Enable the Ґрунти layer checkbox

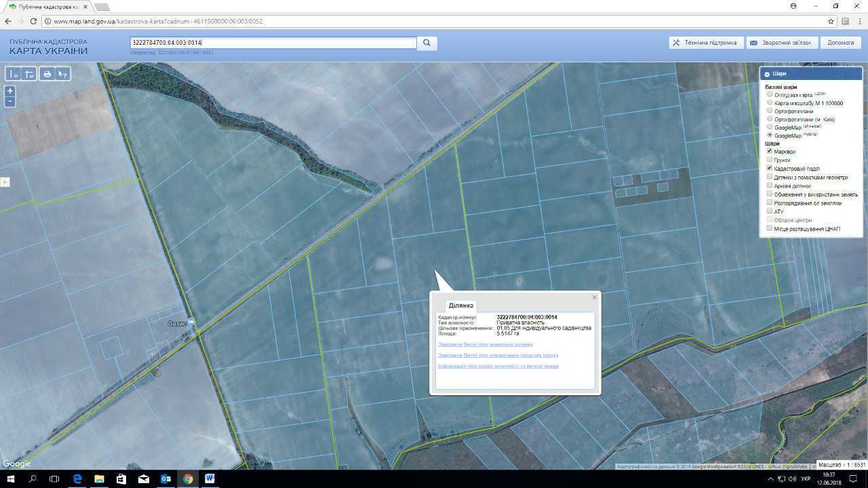pyautogui.click(x=770, y=160)
